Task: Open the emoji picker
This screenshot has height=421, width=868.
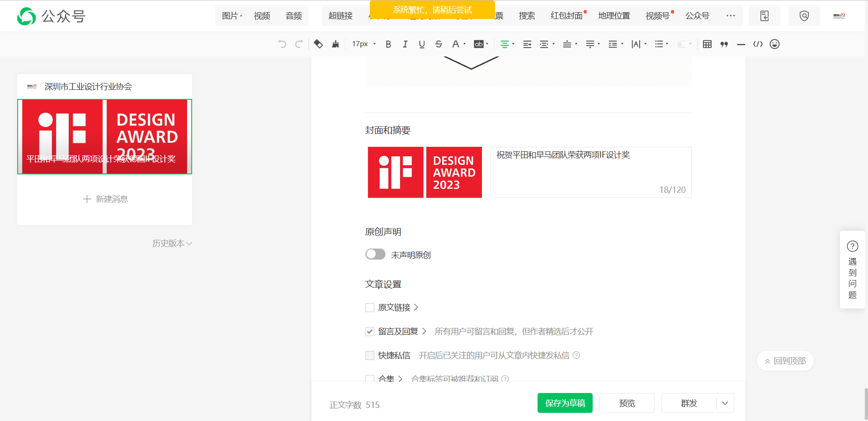Action: (x=775, y=44)
